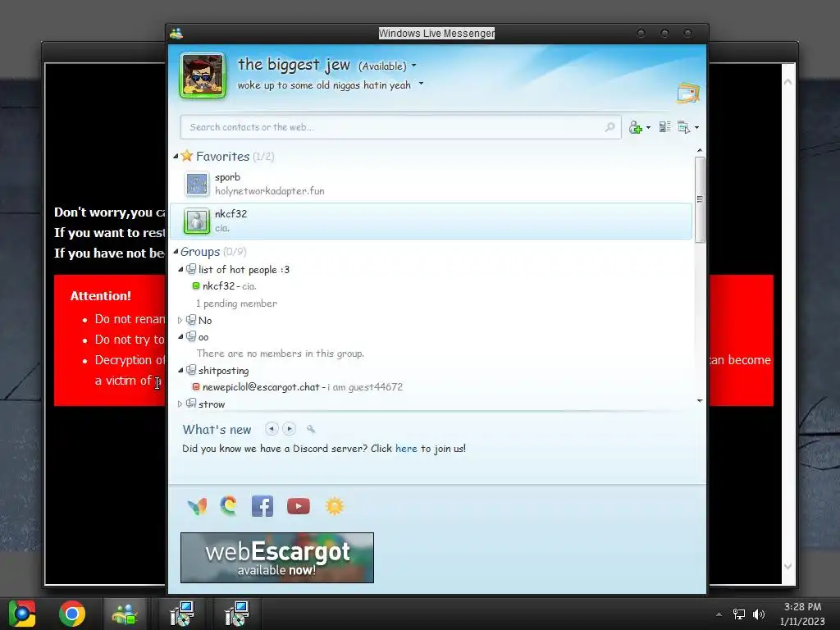Open What's new options wrench icon
This screenshot has width=840, height=630.
pos(311,429)
